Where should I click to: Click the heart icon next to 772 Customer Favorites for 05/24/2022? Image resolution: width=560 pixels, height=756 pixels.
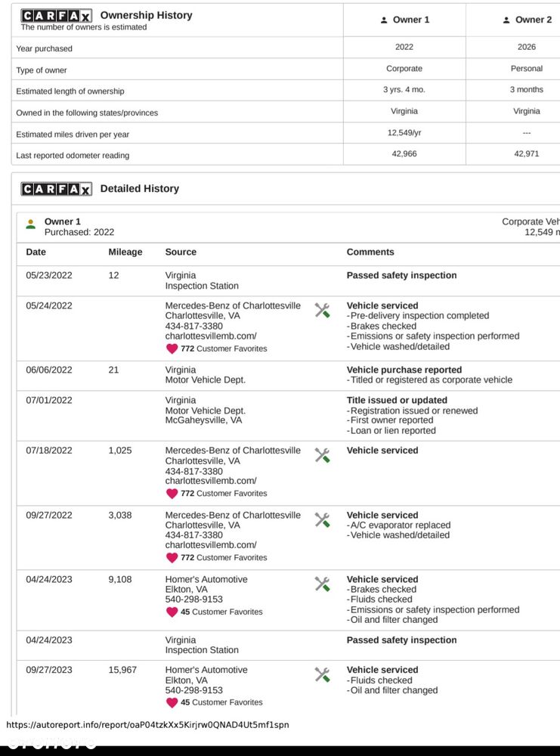pos(172,349)
